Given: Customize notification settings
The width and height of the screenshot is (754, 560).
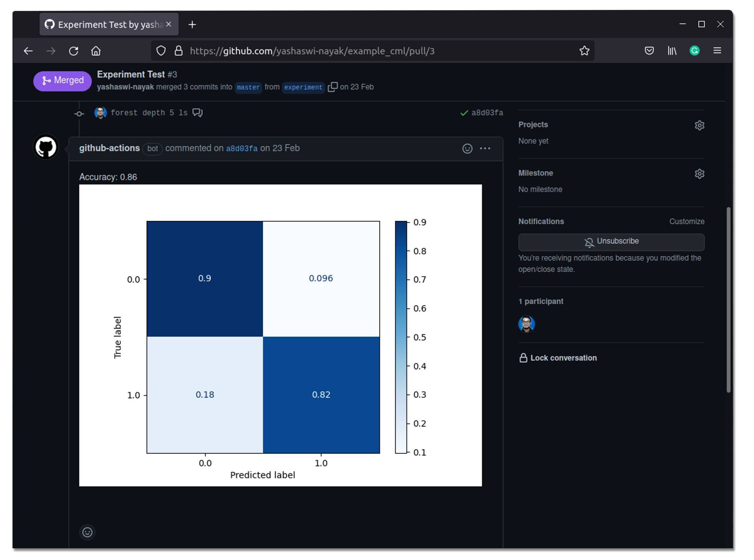Looking at the screenshot, I should tap(686, 221).
